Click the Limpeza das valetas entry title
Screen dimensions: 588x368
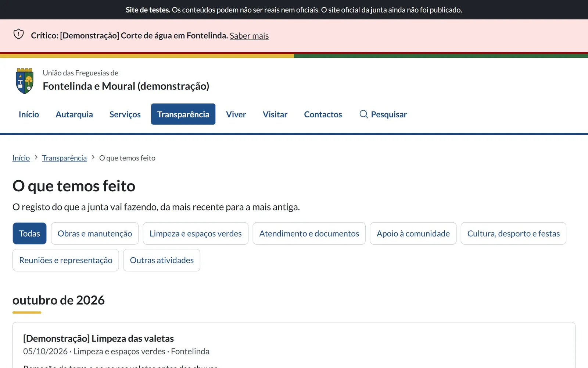(98, 339)
